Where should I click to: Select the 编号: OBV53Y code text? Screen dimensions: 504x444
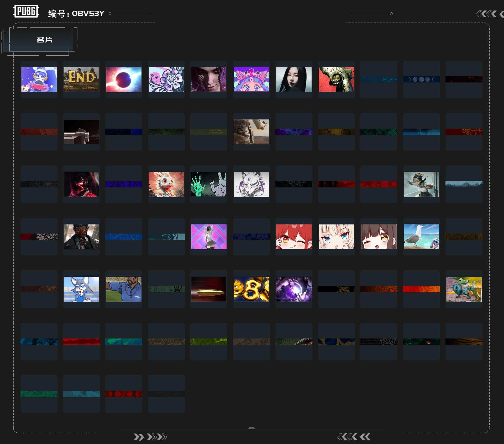tap(76, 13)
